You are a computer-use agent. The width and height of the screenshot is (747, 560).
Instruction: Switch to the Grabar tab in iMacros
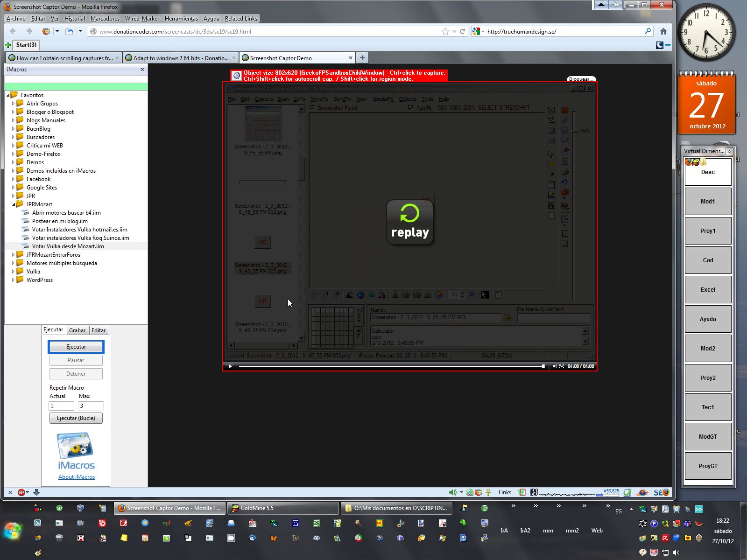click(77, 330)
